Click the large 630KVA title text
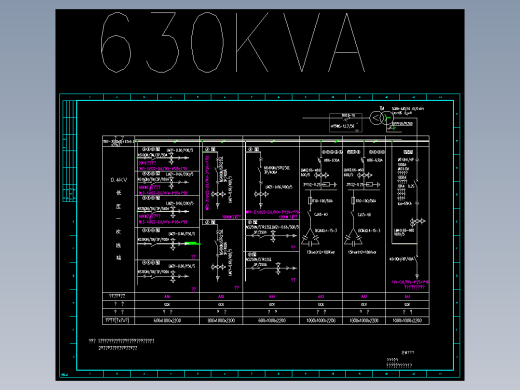 coord(233,42)
